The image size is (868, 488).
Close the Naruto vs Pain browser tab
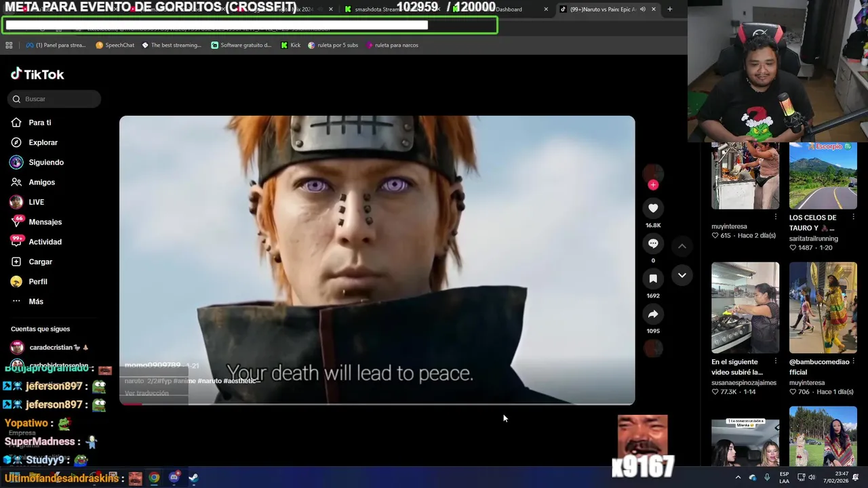click(654, 9)
